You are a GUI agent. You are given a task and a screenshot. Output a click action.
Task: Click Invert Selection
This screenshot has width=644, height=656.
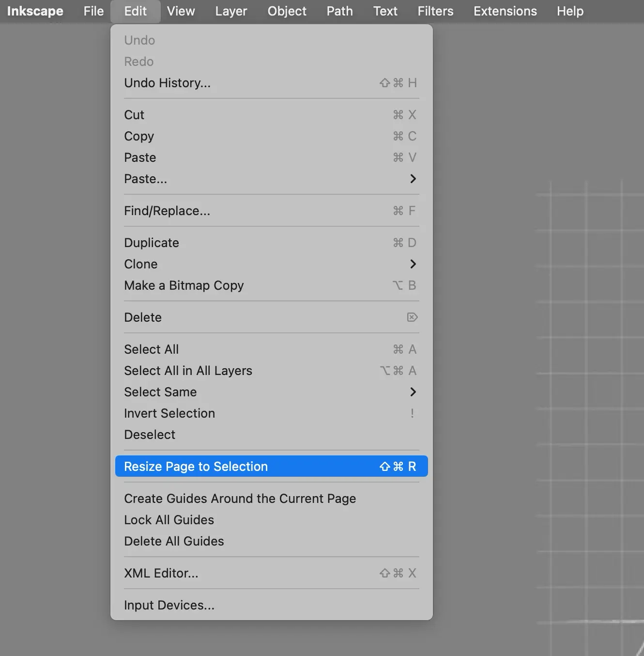(169, 413)
